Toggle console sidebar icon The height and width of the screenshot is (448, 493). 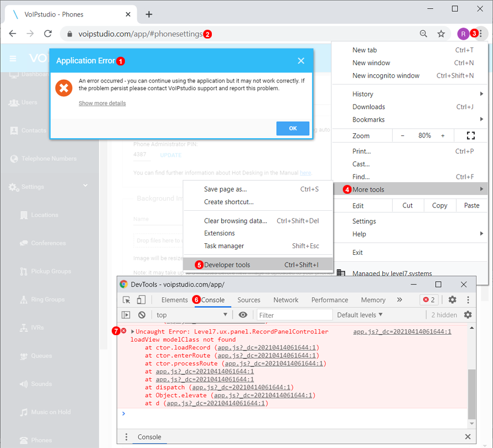(x=126, y=315)
